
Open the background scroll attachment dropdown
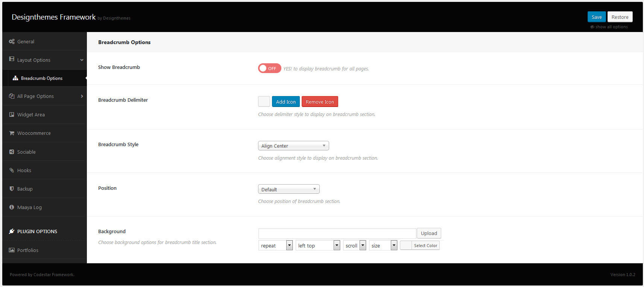354,246
